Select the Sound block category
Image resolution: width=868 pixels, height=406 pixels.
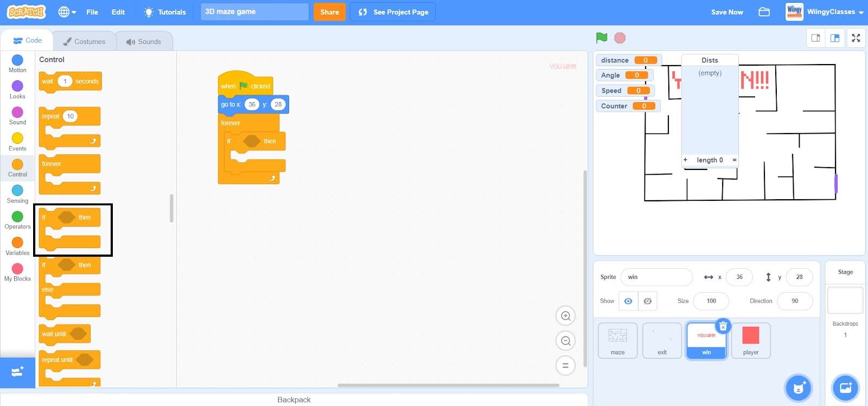[17, 116]
